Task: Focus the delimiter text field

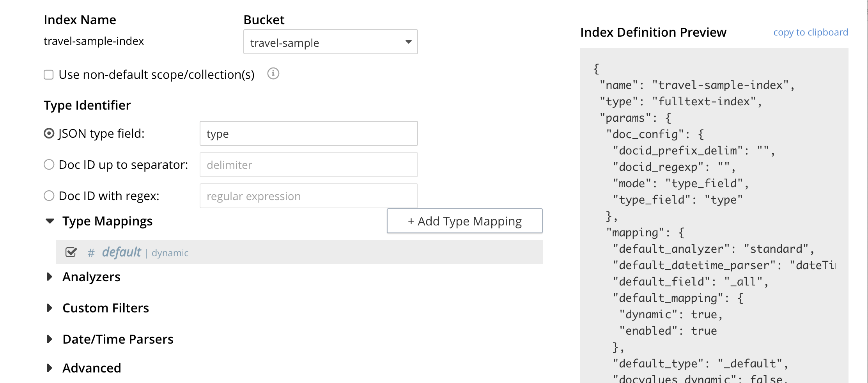Action: click(308, 165)
